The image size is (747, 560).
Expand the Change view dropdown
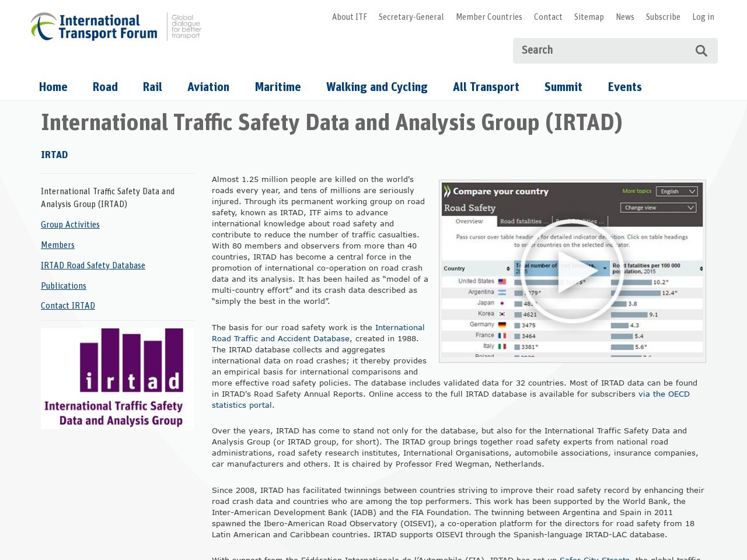pos(658,207)
